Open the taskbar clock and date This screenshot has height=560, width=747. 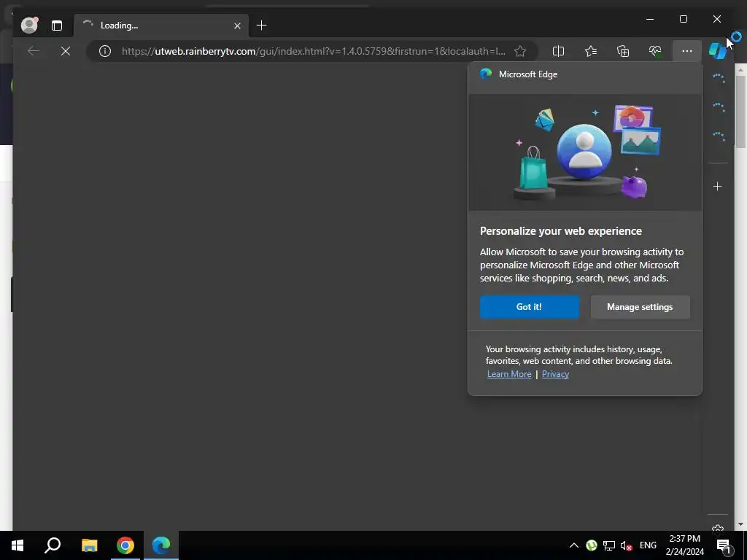click(x=684, y=545)
